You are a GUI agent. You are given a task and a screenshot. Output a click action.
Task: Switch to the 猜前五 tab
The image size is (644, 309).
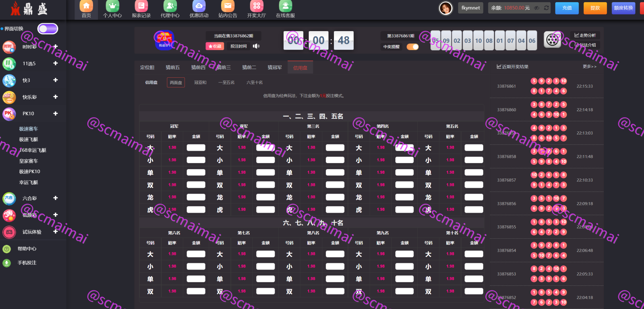173,68
